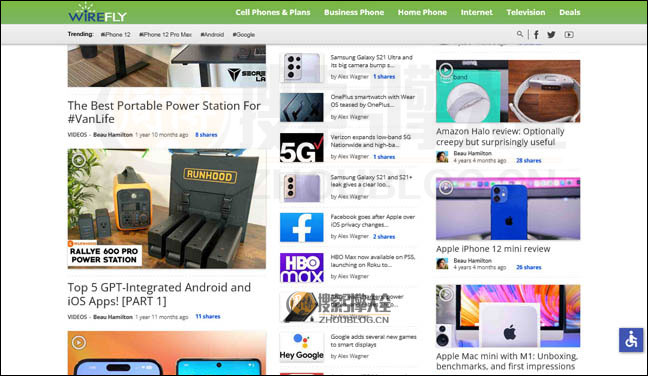Open HBO Max now available on PS5 story
The image size is (648, 376).
(372, 261)
